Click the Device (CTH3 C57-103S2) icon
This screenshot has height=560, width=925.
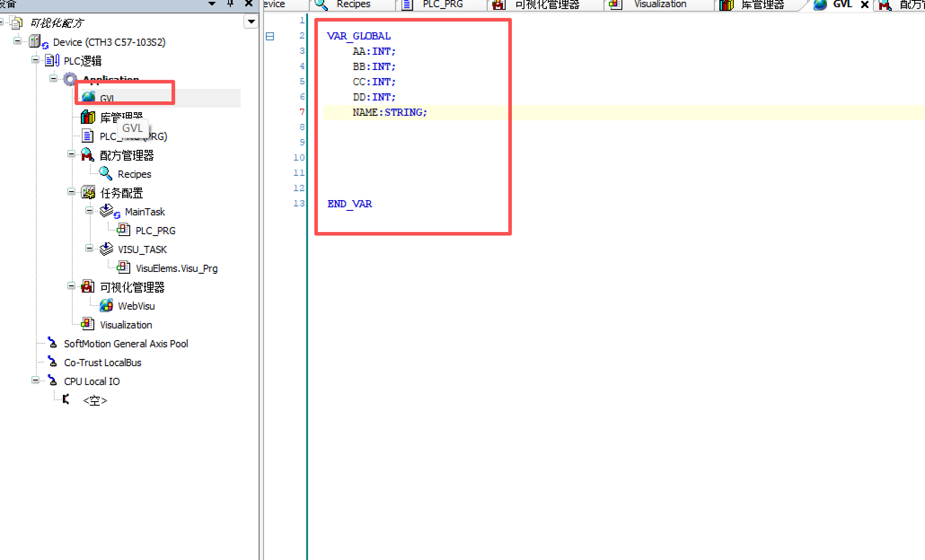pos(38,42)
